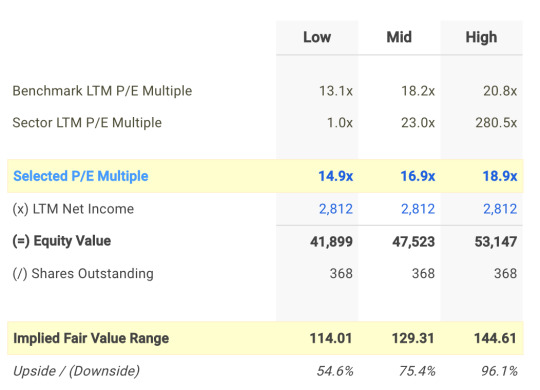
Task: Click the Mid column header
Action: (x=399, y=37)
